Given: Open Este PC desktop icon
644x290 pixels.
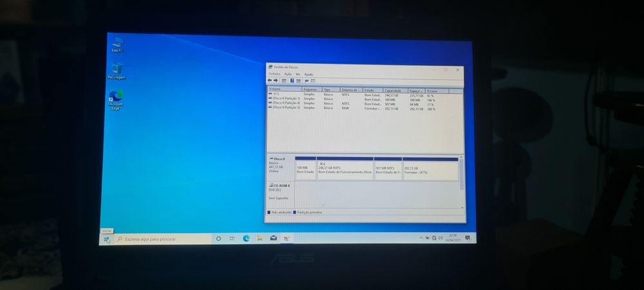Looking at the screenshot, I should 117,44.
